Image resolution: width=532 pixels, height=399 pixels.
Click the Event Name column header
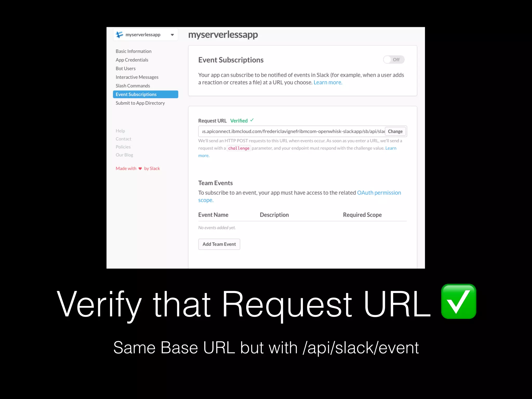(213, 215)
